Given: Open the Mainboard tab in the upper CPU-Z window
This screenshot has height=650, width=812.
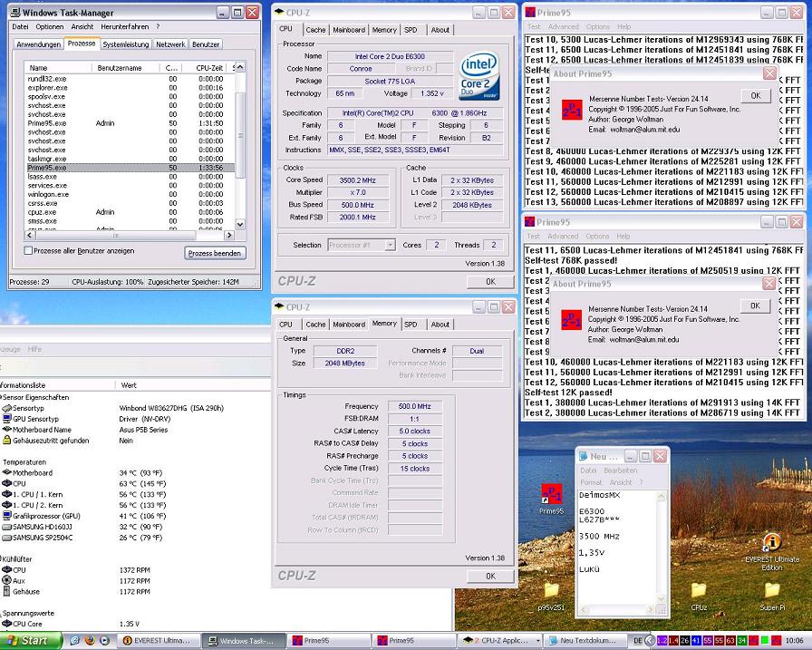Looking at the screenshot, I should click(x=349, y=30).
